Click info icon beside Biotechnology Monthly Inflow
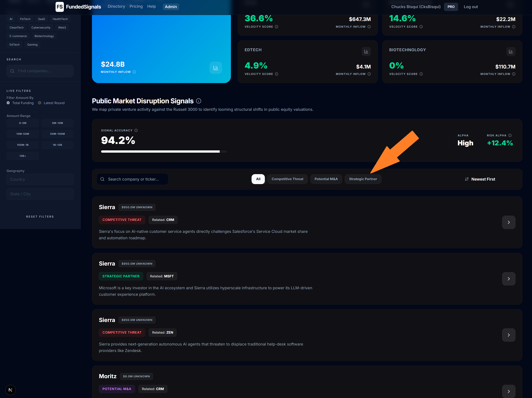This screenshot has height=398, width=532. (x=513, y=74)
